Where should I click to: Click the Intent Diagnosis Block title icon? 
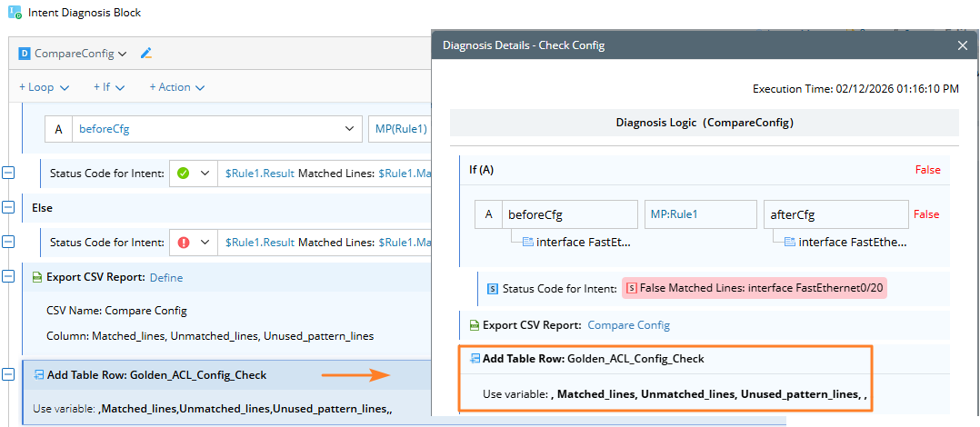pyautogui.click(x=15, y=13)
